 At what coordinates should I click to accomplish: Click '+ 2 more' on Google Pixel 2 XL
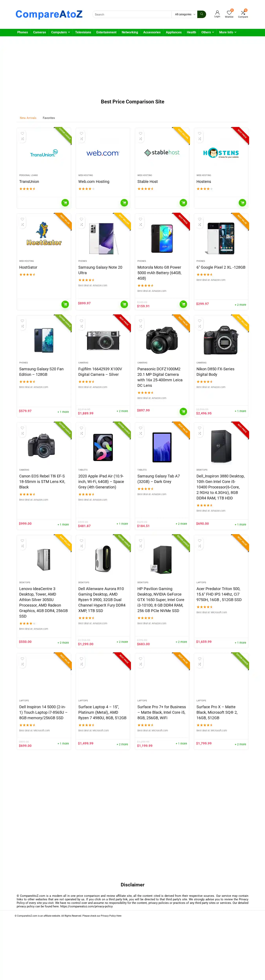point(240,305)
